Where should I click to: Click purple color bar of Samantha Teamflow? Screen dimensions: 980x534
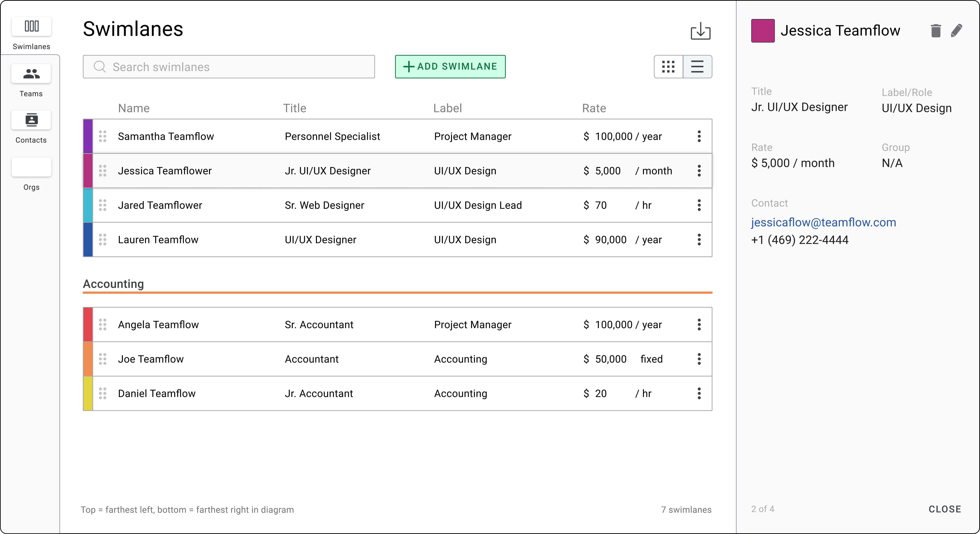pos(88,136)
